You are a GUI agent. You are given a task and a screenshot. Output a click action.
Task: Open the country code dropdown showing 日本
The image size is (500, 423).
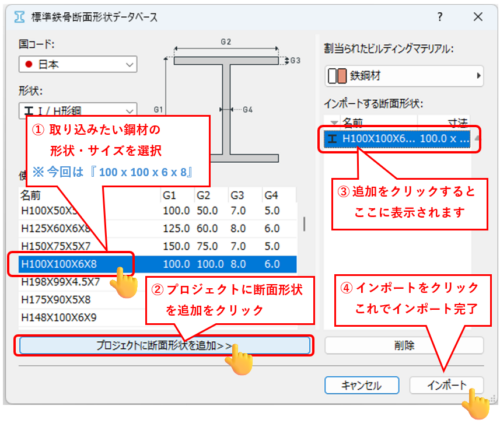tap(78, 64)
